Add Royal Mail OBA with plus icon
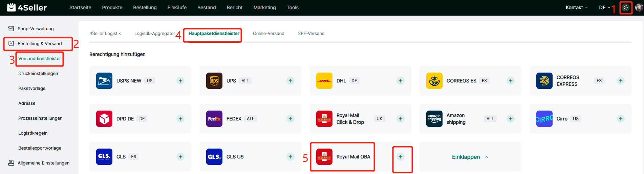Image resolution: width=644 pixels, height=174 pixels. (x=401, y=157)
